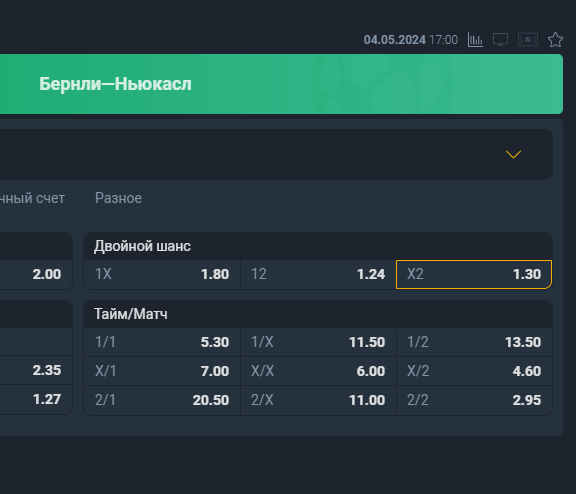
Task: Select double chance 12 at 1.24
Action: pyautogui.click(x=318, y=274)
